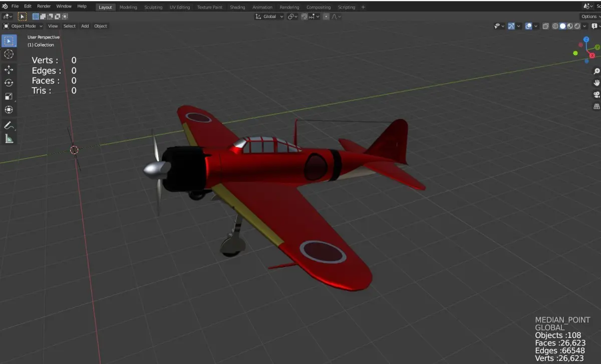The image size is (601, 364).
Task: Select the Annotate tool
Action: (9, 125)
